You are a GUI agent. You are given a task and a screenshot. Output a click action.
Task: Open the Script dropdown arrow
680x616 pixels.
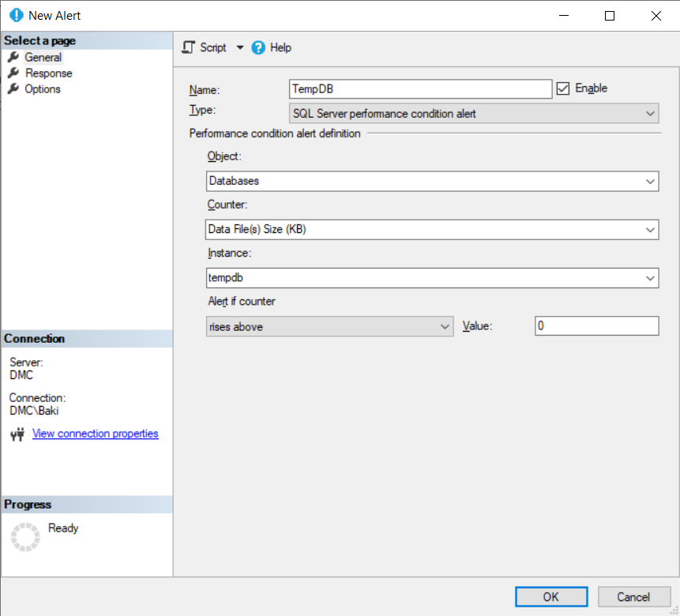[x=240, y=47]
